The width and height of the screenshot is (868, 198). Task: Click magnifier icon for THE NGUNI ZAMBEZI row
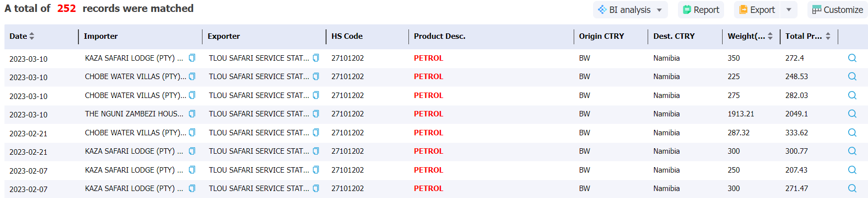click(852, 114)
